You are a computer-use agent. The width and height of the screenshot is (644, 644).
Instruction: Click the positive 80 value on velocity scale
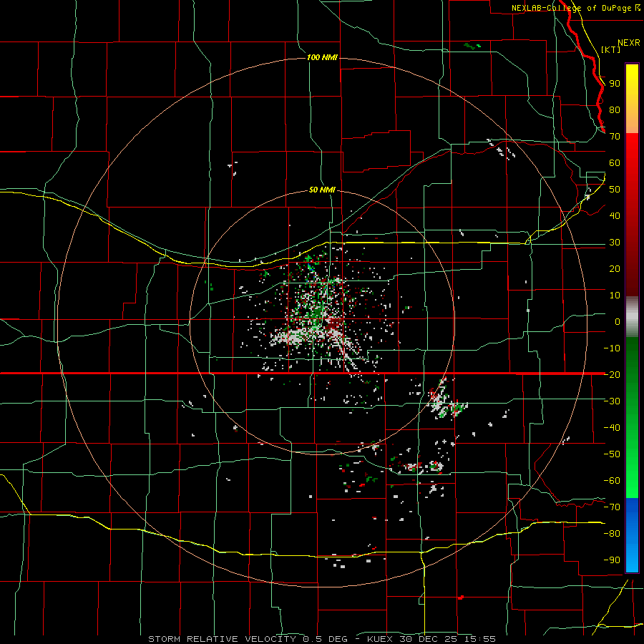click(615, 109)
